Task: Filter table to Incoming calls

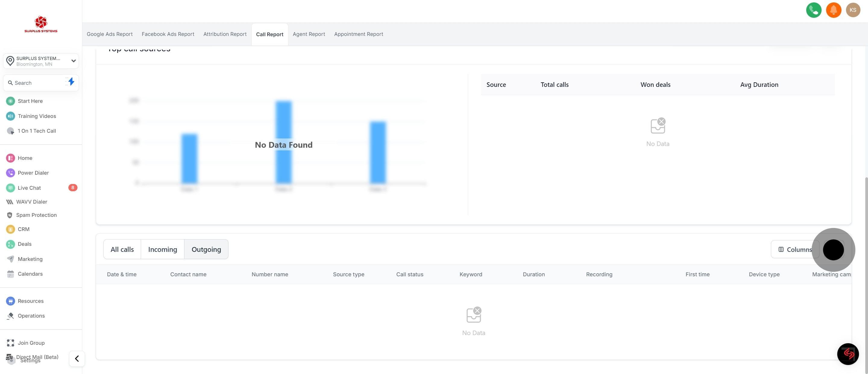Action: [162, 249]
